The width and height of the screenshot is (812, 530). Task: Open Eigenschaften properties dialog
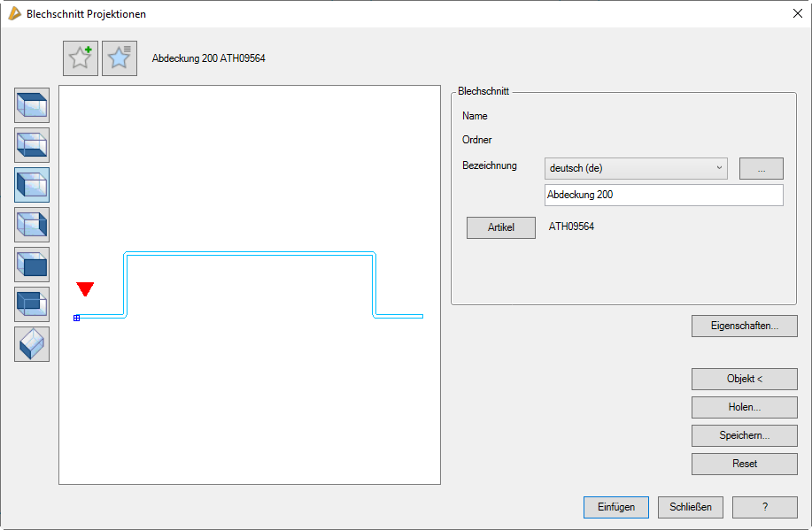(744, 326)
